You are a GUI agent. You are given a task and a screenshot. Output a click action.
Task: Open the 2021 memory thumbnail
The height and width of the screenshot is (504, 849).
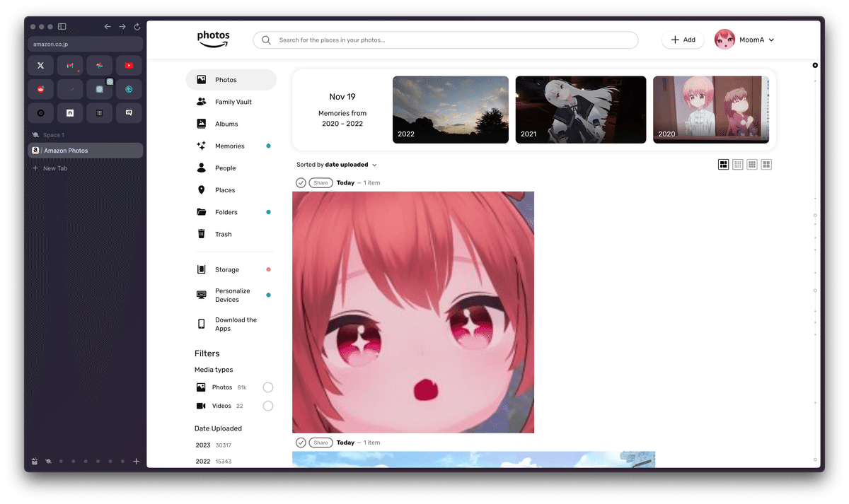click(581, 110)
